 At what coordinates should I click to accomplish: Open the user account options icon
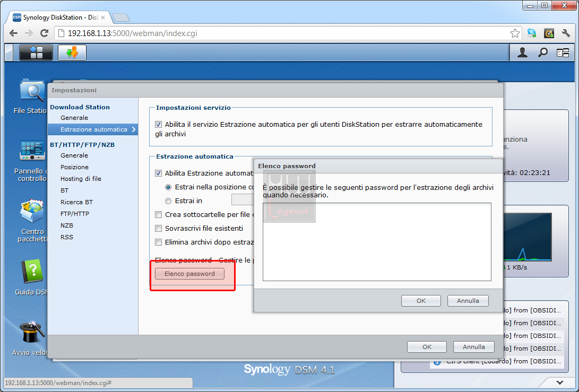[x=522, y=53]
